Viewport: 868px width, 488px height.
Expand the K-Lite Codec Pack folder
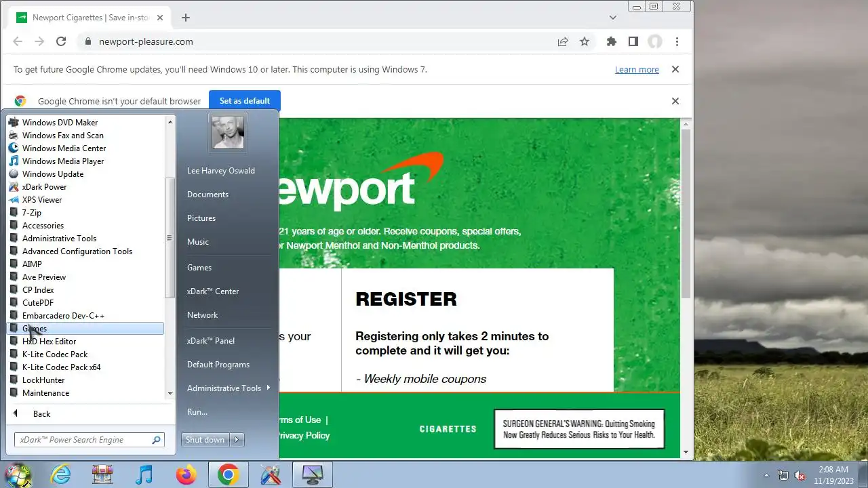[85, 354]
